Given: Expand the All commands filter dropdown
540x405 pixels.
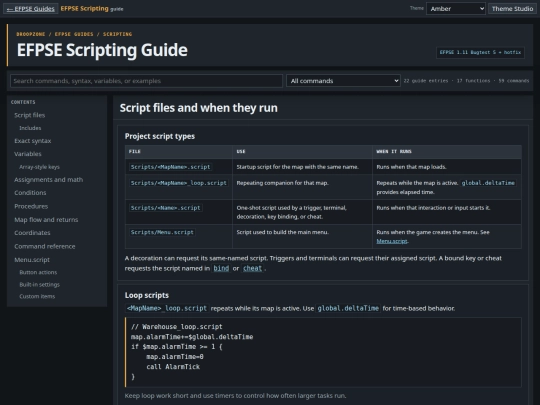Looking at the screenshot, I should 343,81.
